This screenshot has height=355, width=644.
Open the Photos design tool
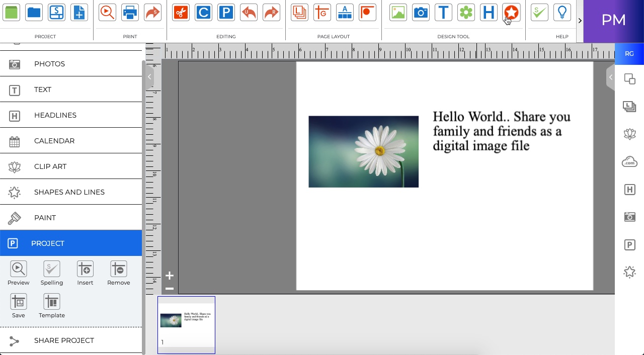398,12
